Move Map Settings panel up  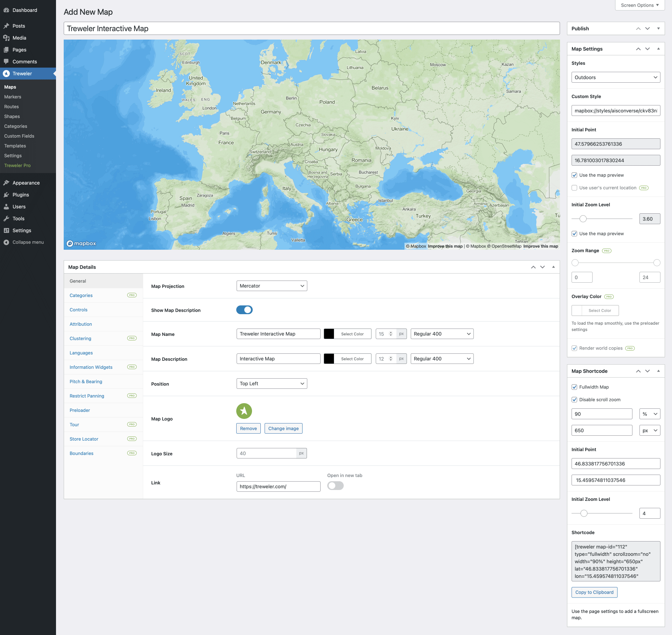pos(638,49)
